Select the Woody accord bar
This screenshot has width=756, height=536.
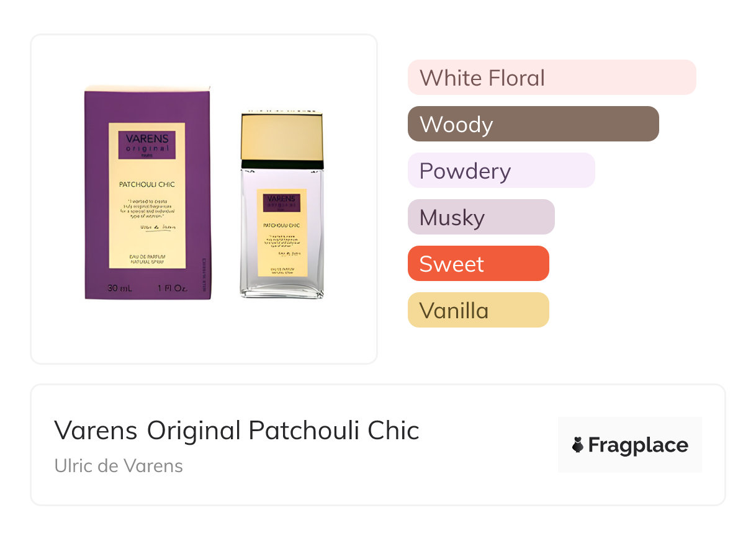[x=533, y=124]
